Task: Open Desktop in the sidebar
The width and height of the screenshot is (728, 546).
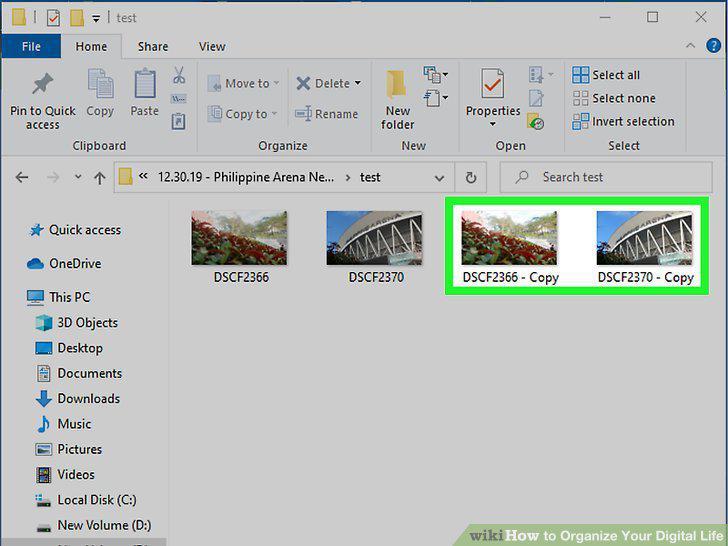Action: pyautogui.click(x=69, y=348)
